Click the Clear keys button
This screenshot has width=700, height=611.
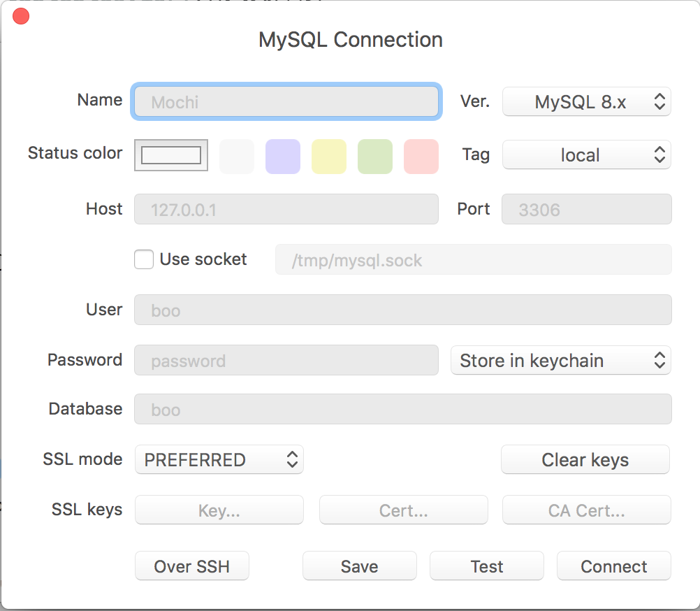pos(585,460)
